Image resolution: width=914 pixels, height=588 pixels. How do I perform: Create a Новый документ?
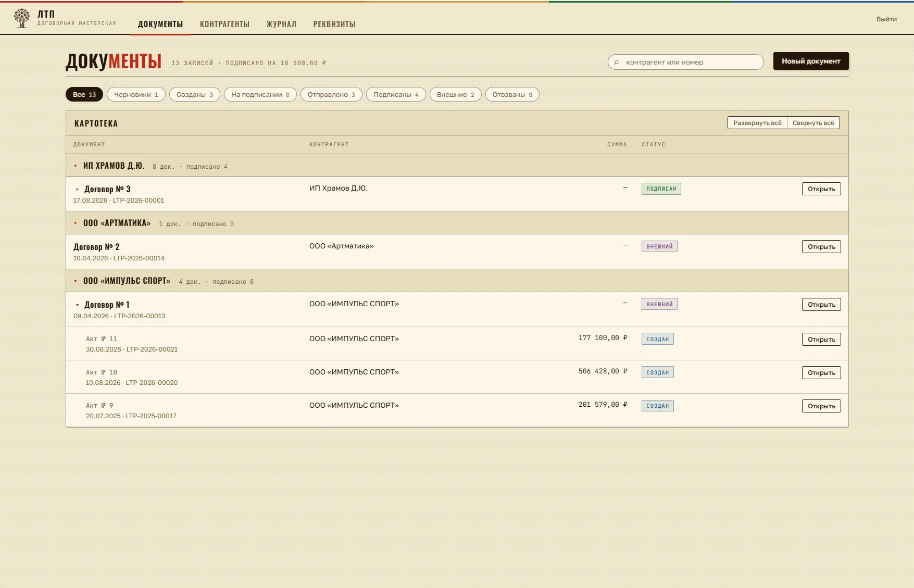[x=811, y=61]
